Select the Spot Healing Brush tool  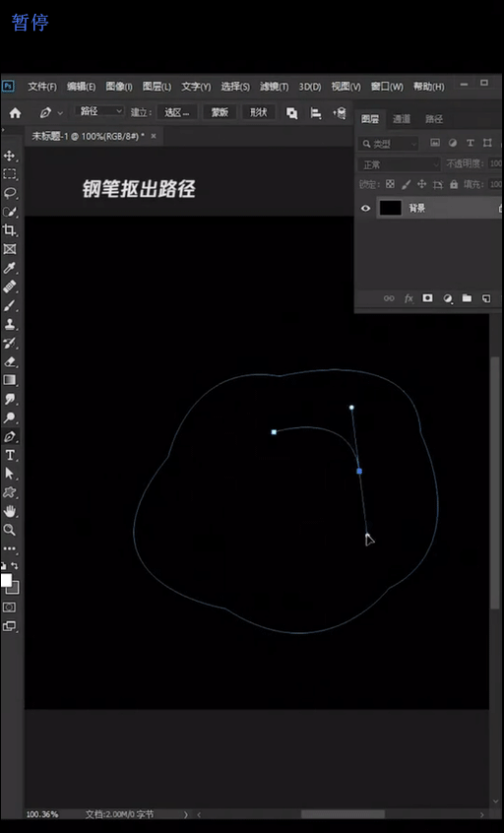point(9,287)
